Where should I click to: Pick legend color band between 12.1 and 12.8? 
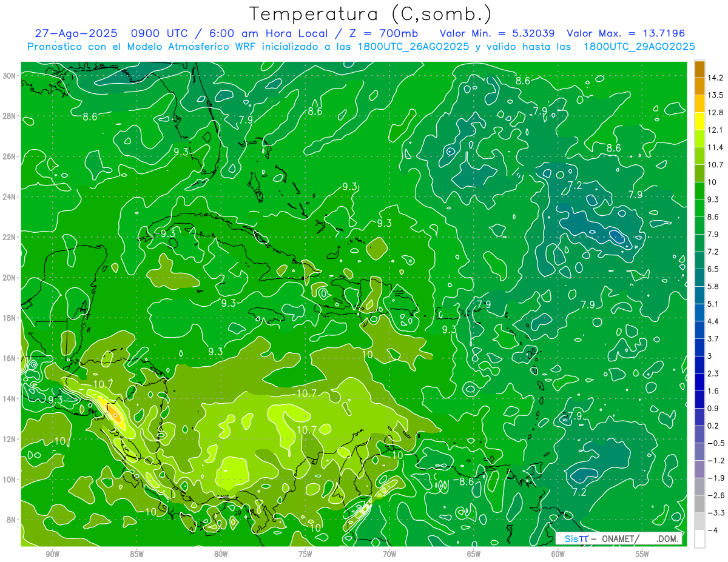coord(699,121)
